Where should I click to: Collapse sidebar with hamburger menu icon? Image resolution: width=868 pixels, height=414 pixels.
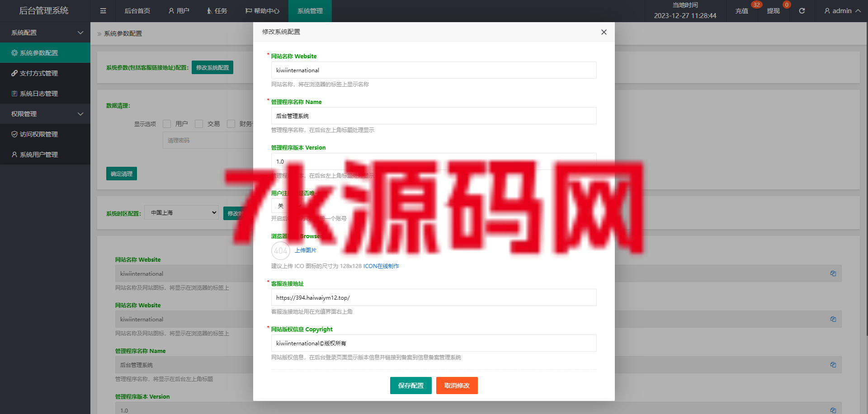[x=103, y=11]
